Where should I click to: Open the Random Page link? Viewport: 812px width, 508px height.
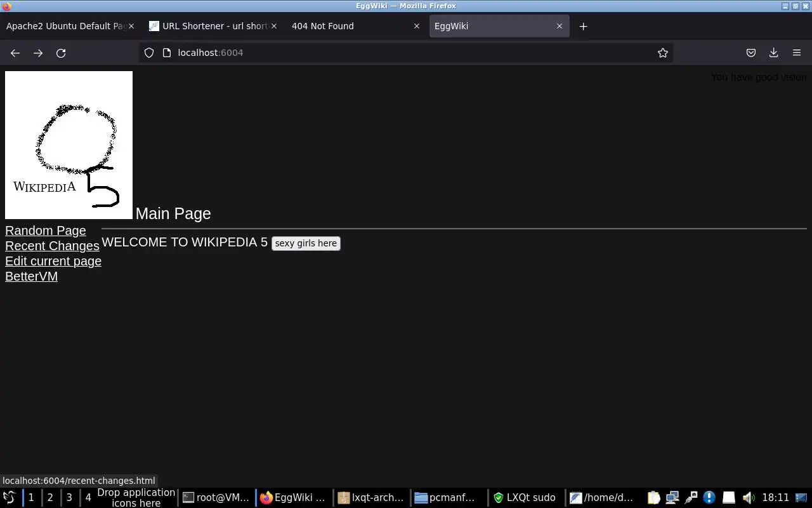click(46, 231)
